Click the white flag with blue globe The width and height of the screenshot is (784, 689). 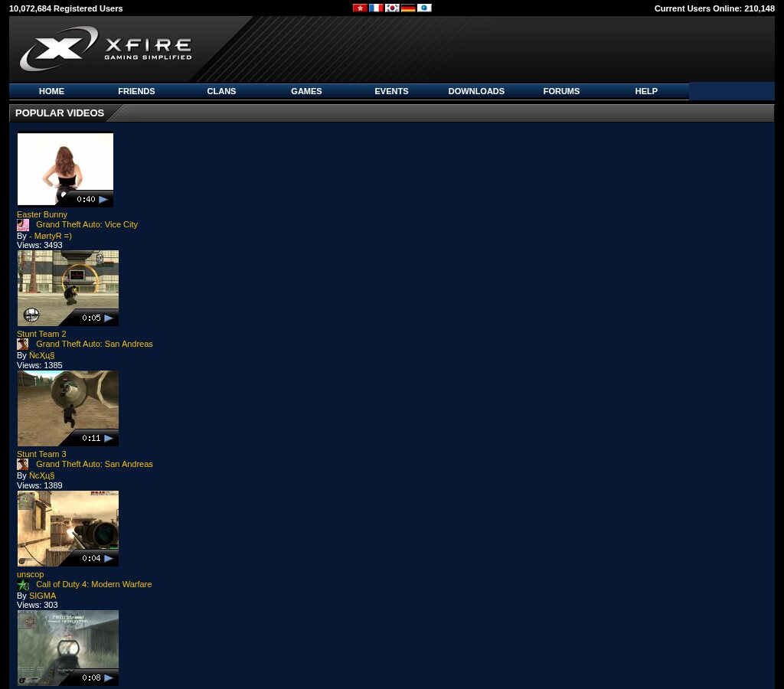(x=424, y=8)
